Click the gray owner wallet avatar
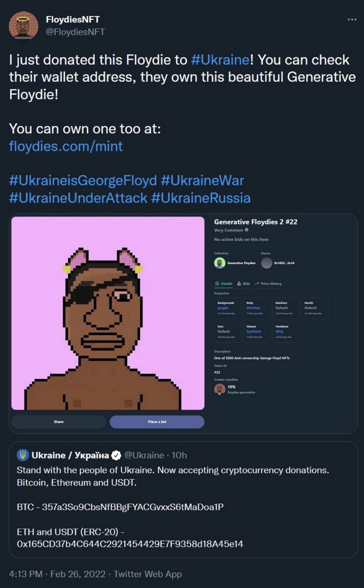This screenshot has width=364, height=588. [267, 263]
